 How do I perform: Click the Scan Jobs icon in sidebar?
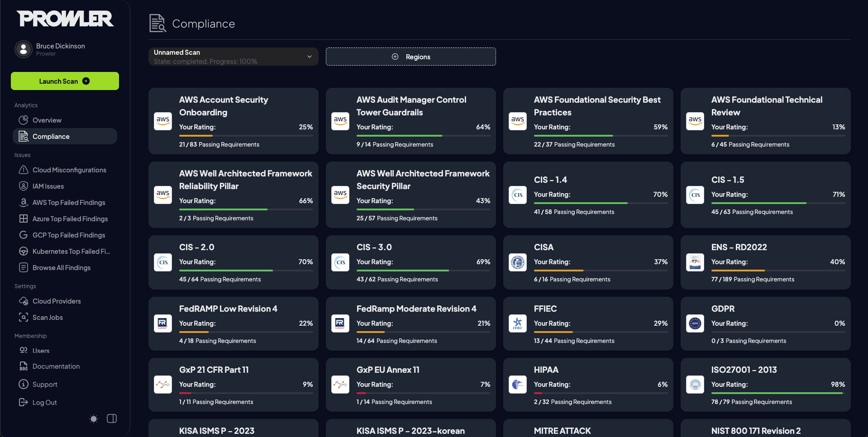(x=24, y=317)
